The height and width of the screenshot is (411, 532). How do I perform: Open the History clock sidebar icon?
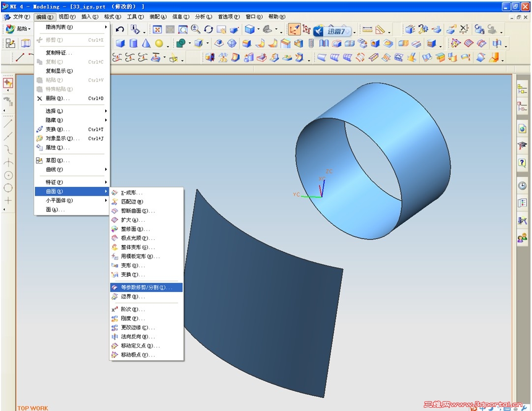point(522,185)
